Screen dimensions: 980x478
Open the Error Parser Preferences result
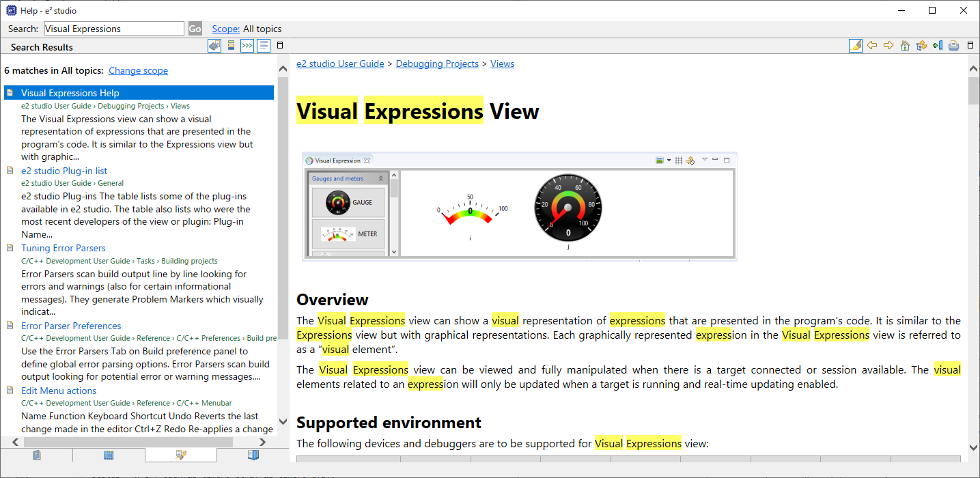point(71,326)
